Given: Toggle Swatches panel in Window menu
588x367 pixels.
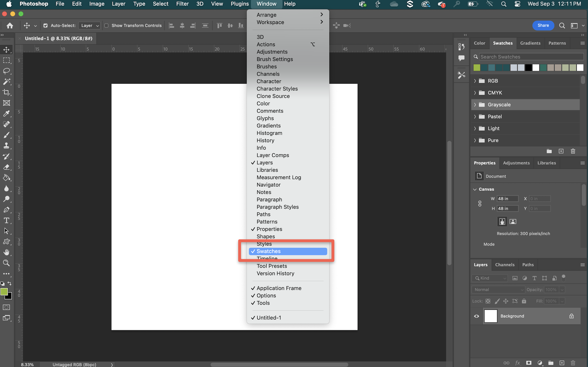Looking at the screenshot, I should (288, 251).
